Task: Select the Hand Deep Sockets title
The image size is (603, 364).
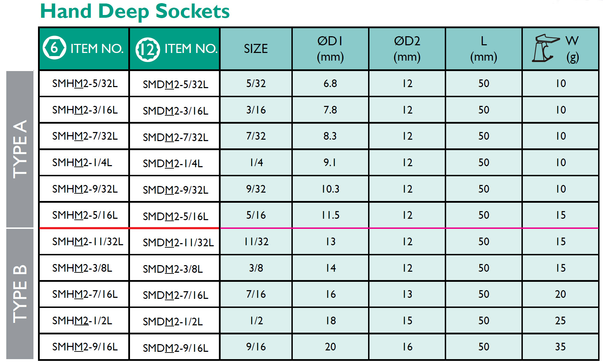Action: [135, 11]
